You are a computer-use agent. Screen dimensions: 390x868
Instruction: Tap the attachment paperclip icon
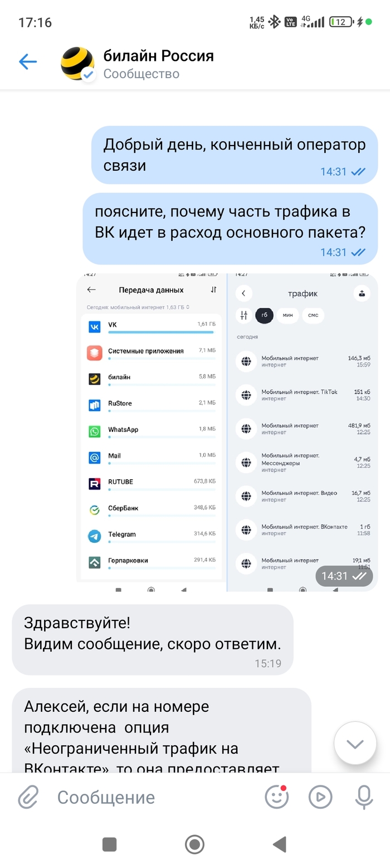[x=28, y=797]
